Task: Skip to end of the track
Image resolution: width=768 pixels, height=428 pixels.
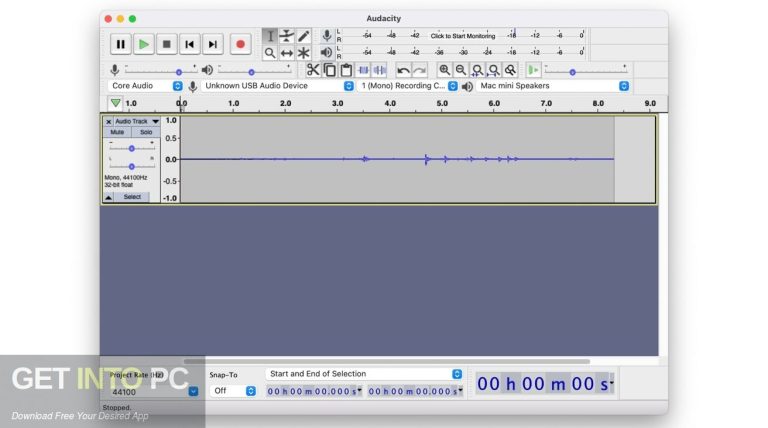Action: 213,45
